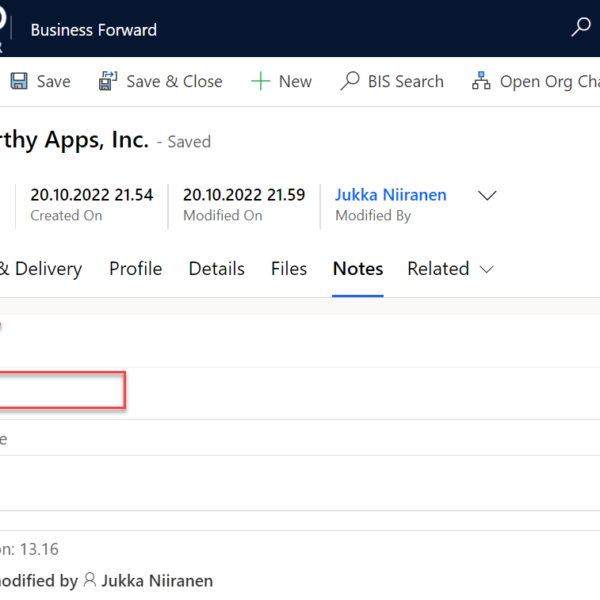Click the bottom Jukka Niiranen name
The image size is (600, 600).
pyautogui.click(x=157, y=580)
